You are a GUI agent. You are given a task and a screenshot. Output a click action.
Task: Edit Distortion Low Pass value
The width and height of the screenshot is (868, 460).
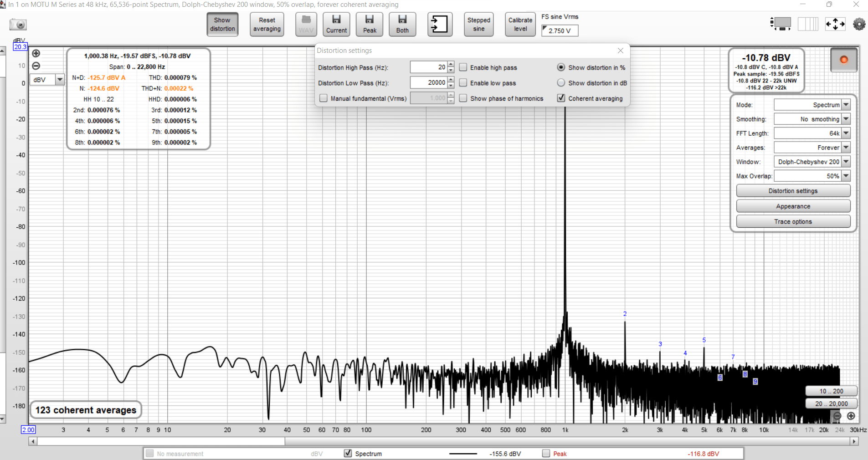428,82
